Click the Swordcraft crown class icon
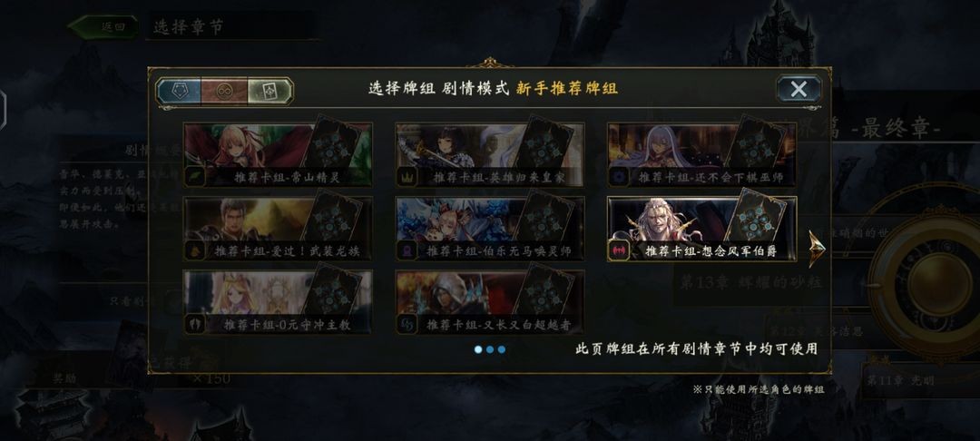980x441 pixels. click(406, 177)
